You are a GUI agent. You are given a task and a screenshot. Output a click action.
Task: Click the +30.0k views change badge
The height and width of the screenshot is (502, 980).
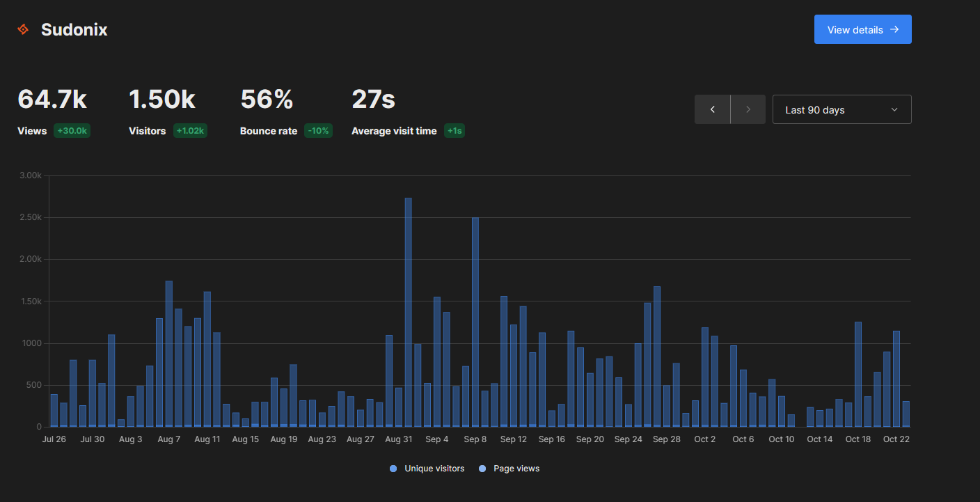72,131
